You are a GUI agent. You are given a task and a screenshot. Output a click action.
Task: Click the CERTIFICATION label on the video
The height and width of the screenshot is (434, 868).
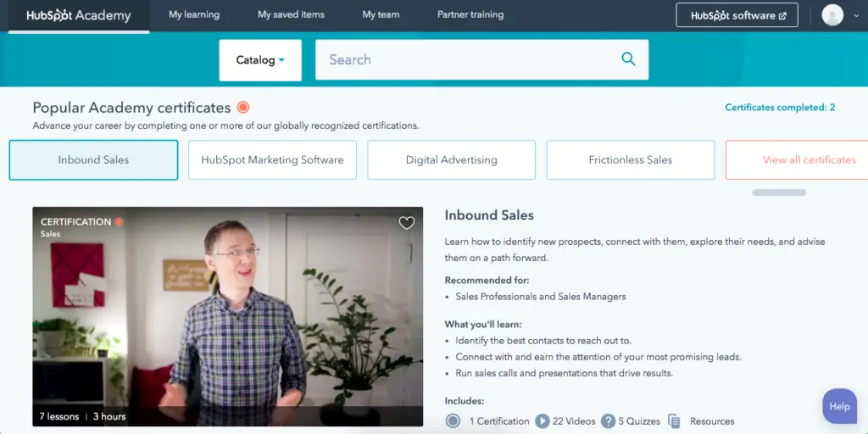(x=75, y=221)
